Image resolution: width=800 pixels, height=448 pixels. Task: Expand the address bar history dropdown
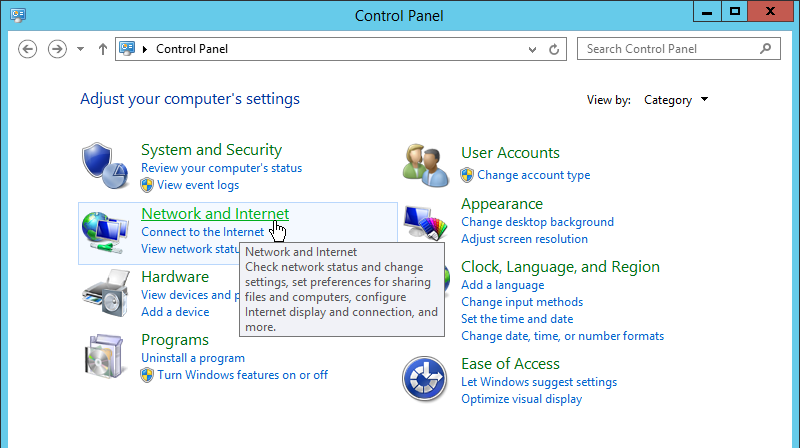pos(532,49)
